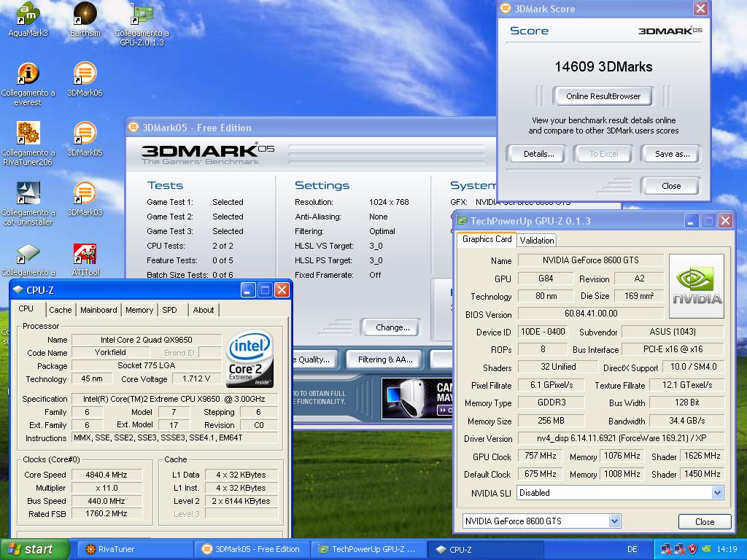The width and height of the screenshot is (747, 560).
Task: Click the Intel Core 2 Extreme logo in CPU-Z
Action: 249,357
